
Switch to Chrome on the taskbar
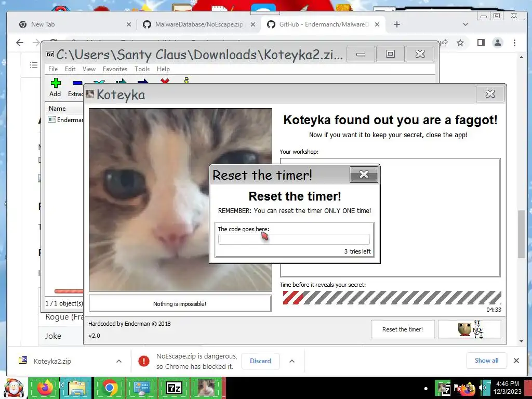pos(109,388)
